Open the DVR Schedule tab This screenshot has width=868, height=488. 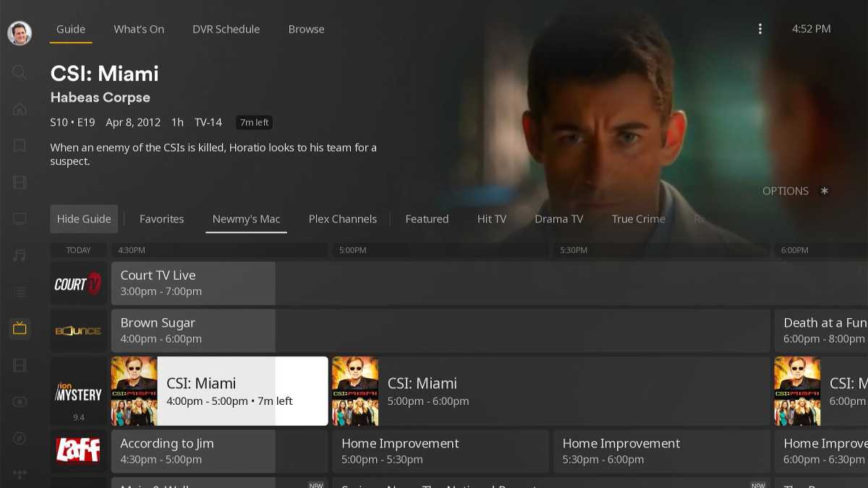point(226,30)
